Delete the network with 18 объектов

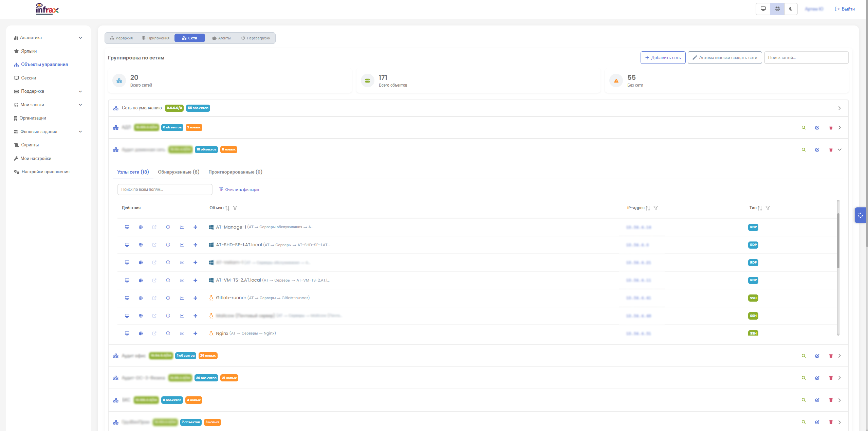pos(831,150)
